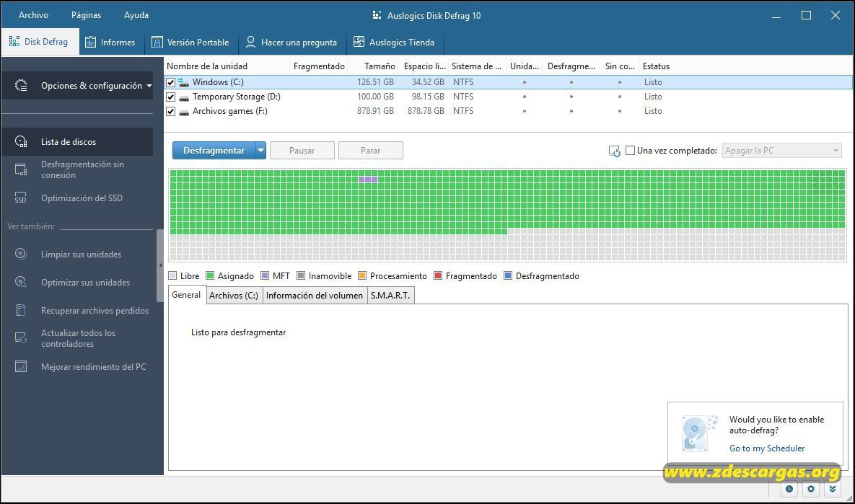
Task: Click the double-chevron icon in status bar
Action: [x=833, y=489]
